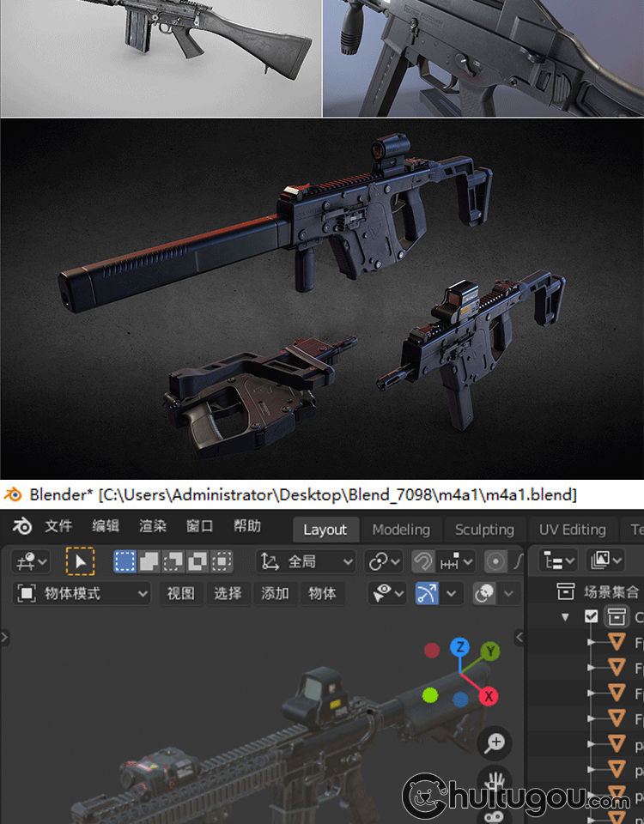Click the dark red negative X dot
Viewport: 644px width, 824px height.
[x=432, y=651]
